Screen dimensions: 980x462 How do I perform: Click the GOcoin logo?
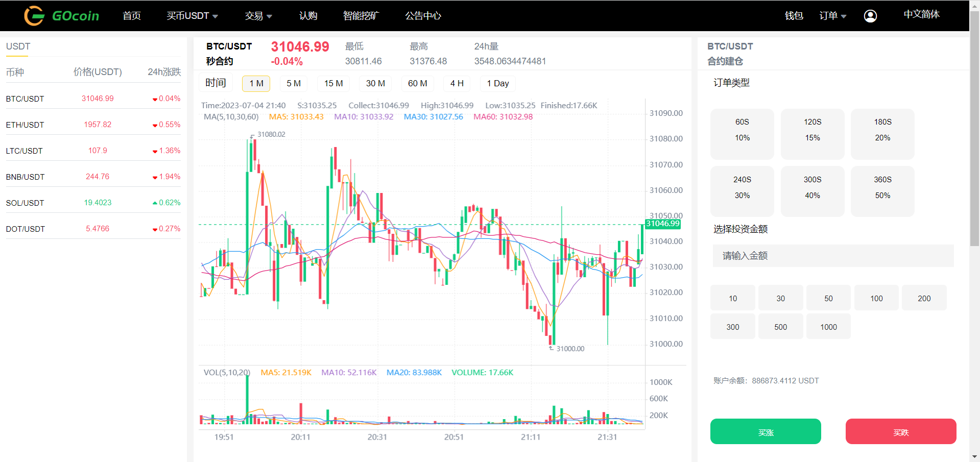(x=61, y=16)
